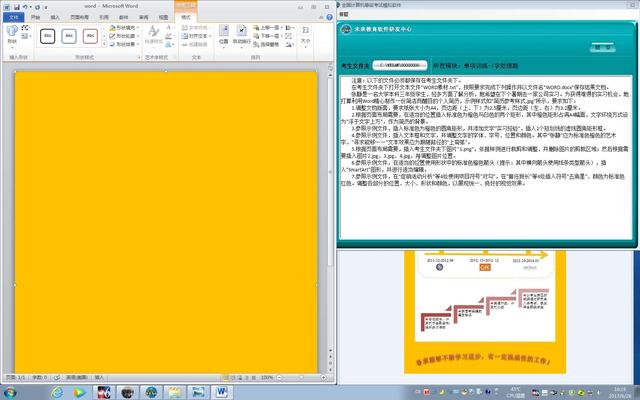Click the word count indicator in status bar

click(40, 378)
